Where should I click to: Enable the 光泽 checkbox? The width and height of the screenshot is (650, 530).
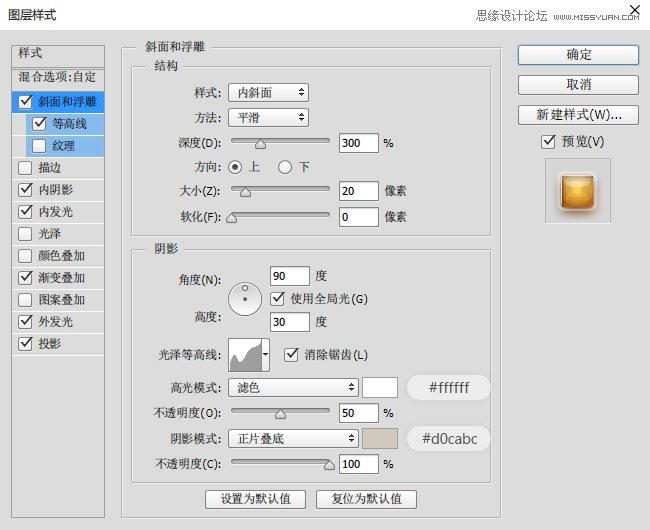pyautogui.click(x=25, y=234)
